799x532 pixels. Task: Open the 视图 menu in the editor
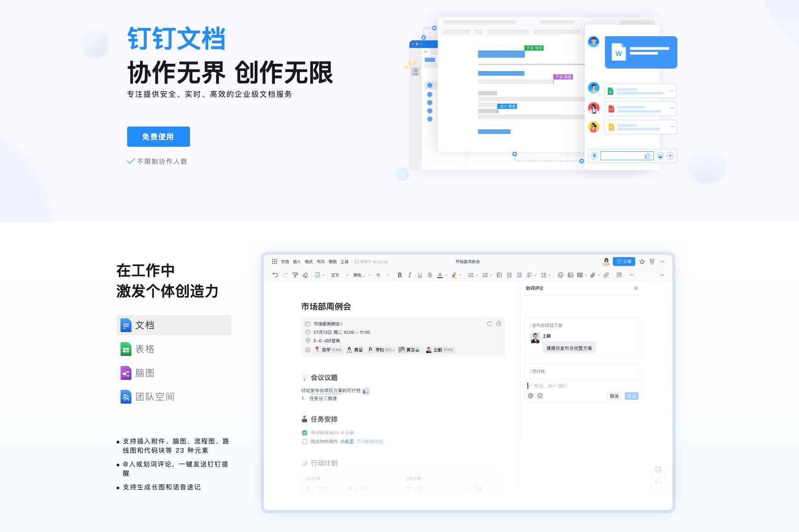[x=333, y=261]
